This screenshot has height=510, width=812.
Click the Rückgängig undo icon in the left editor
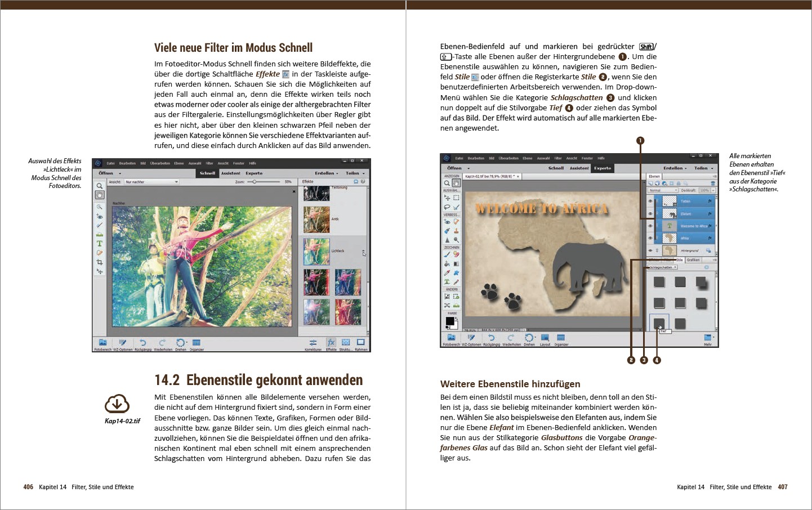[142, 343]
